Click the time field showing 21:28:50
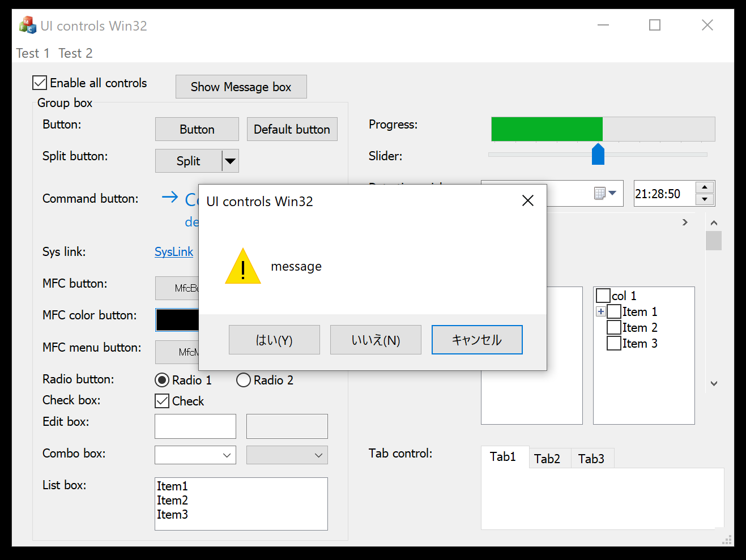The image size is (746, 560). click(664, 194)
